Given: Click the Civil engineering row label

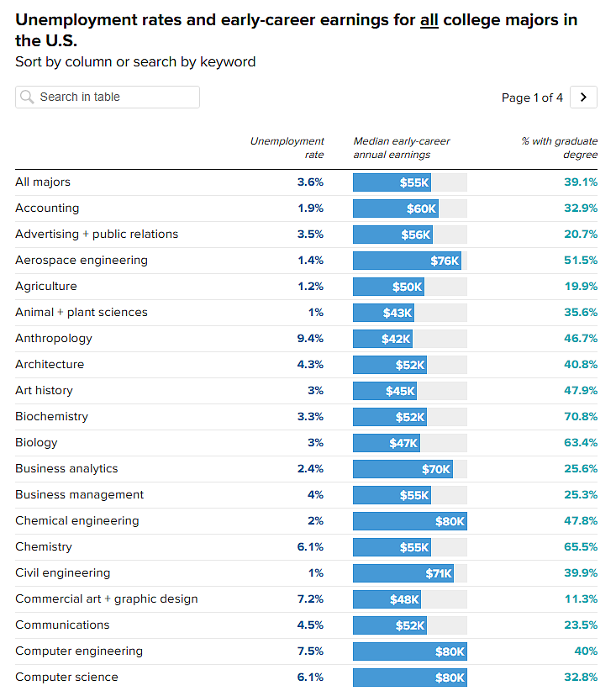Looking at the screenshot, I should click(62, 573).
